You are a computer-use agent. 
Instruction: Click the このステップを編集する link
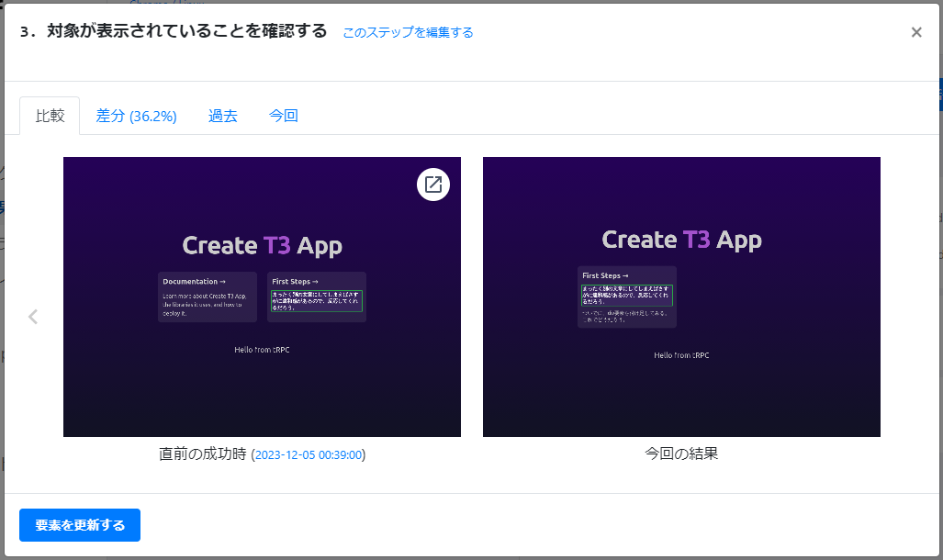click(x=408, y=32)
